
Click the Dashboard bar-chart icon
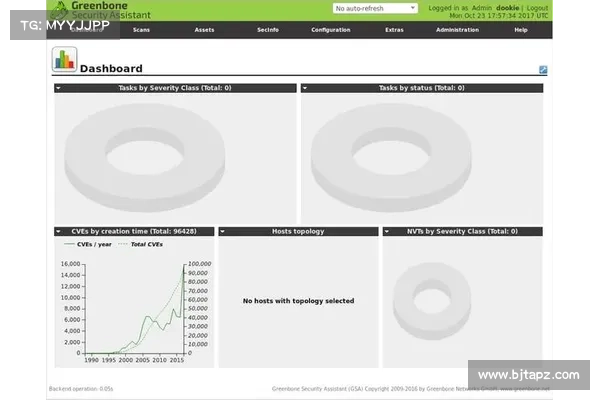pos(64,59)
